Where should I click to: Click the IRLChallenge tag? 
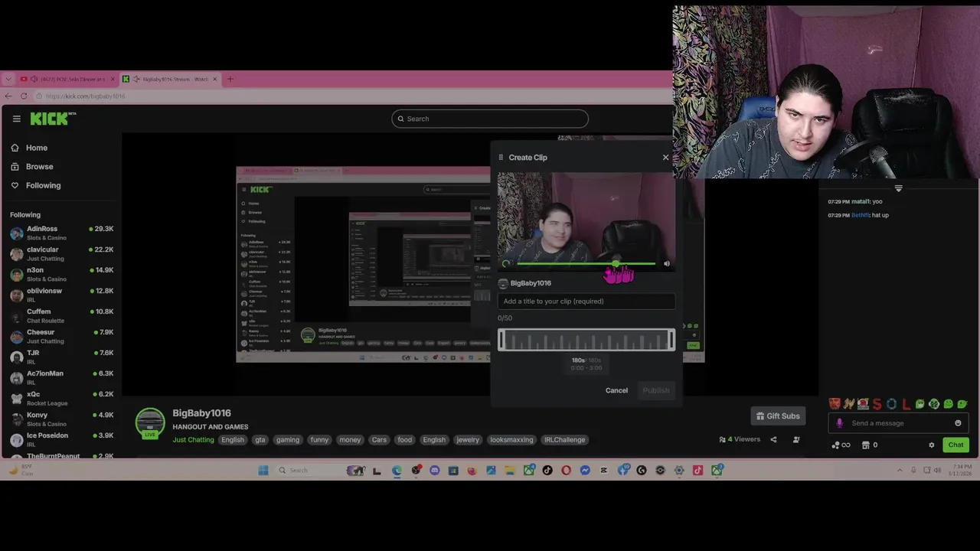pyautogui.click(x=564, y=440)
